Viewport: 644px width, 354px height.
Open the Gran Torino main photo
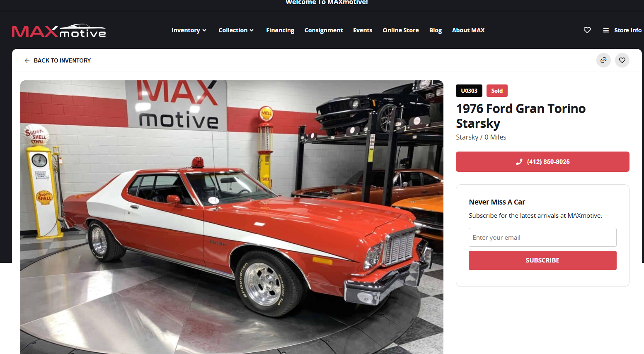click(x=232, y=217)
